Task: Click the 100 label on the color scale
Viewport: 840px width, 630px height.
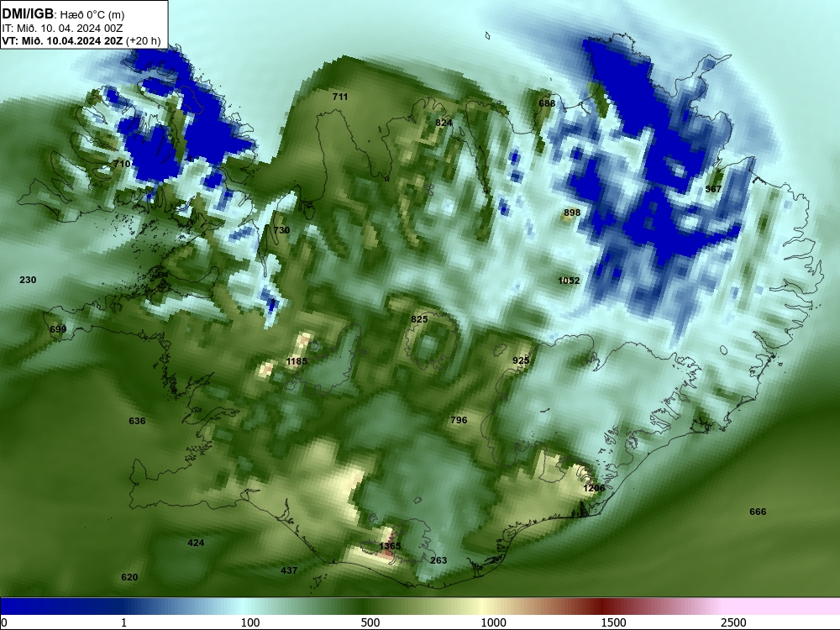Action: coord(250,622)
